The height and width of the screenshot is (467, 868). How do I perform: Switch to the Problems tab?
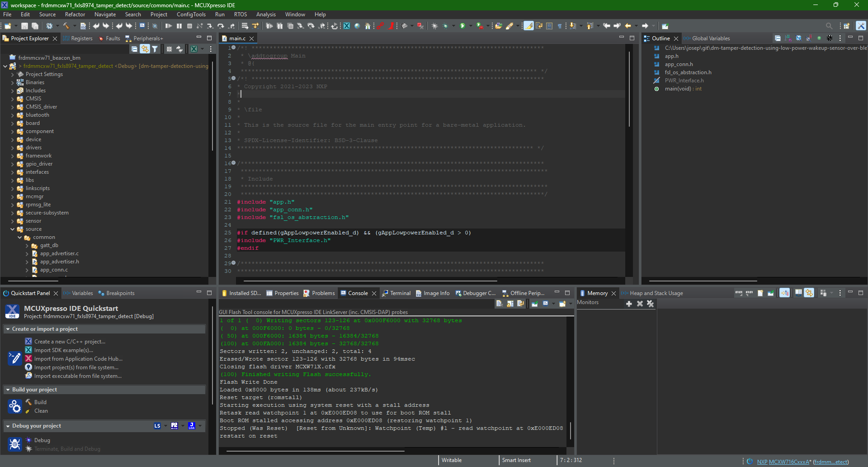click(x=319, y=293)
